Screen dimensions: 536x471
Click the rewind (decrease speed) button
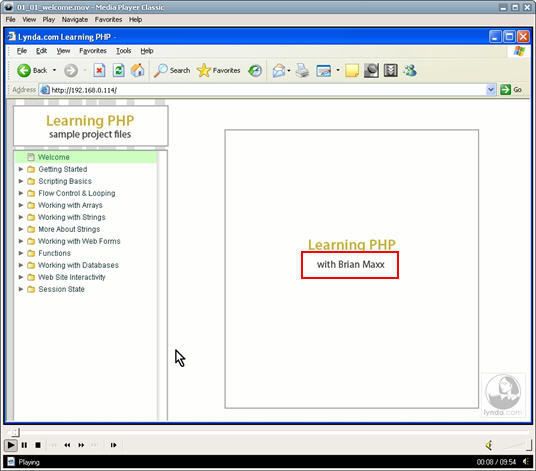pyautogui.click(x=67, y=445)
